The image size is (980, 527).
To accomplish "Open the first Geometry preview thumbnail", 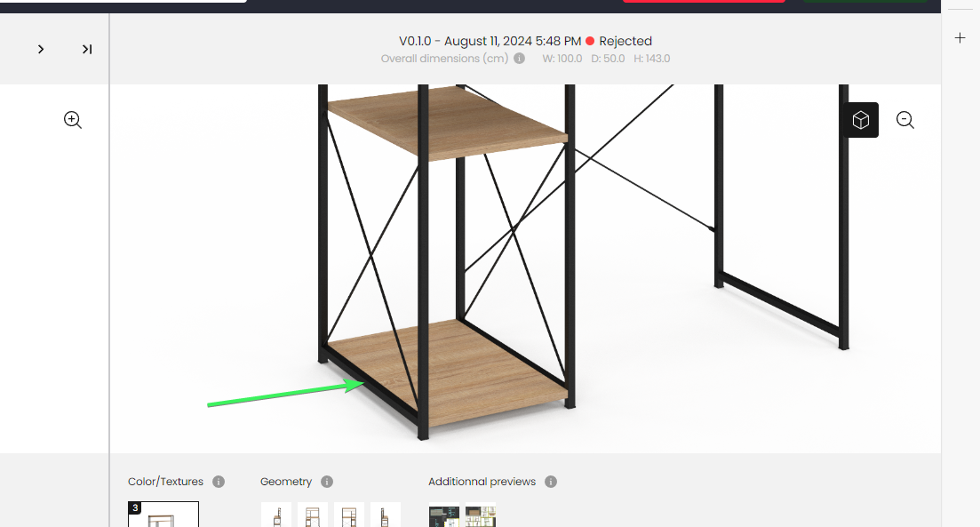I will click(x=276, y=515).
